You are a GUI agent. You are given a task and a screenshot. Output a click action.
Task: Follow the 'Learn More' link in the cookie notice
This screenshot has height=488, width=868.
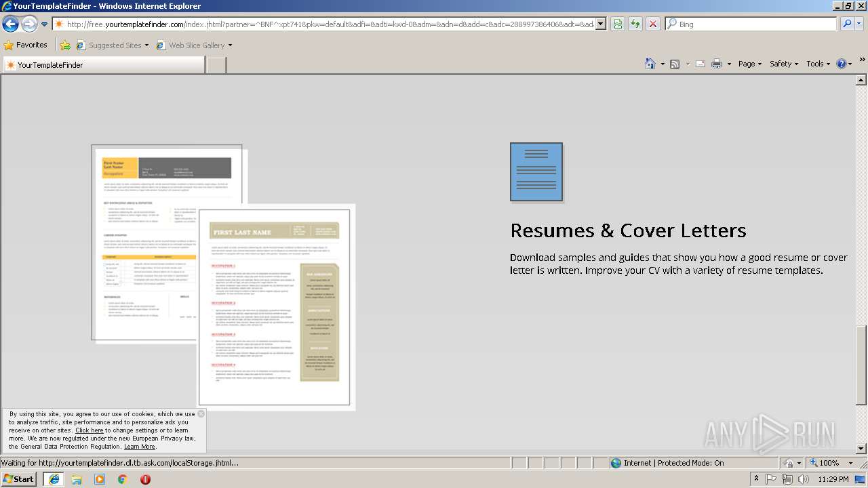coord(140,447)
